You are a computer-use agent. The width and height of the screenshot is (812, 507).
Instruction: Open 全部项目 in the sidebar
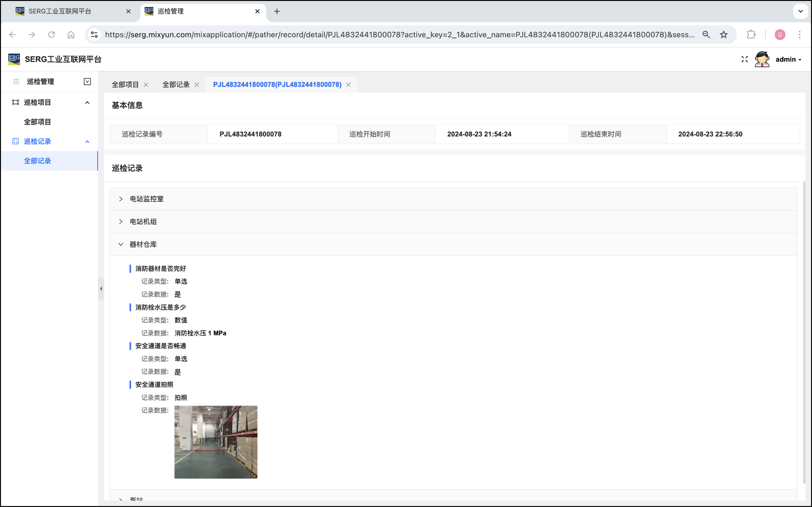coord(38,122)
